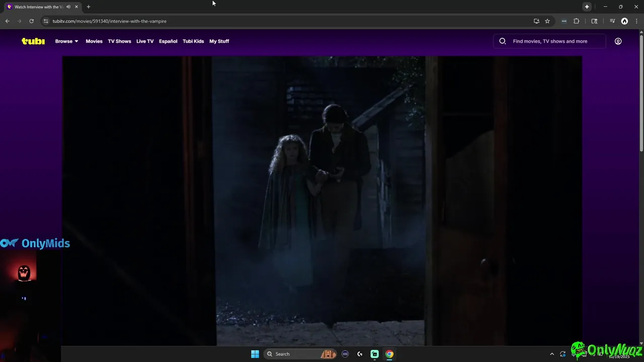Show hidden system tray icons
The image size is (644, 362).
(552, 354)
